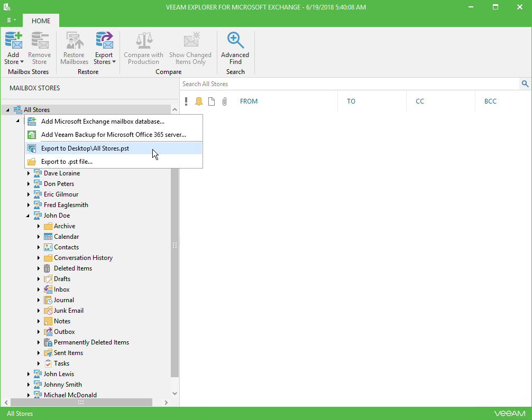
Task: Click the Journal folder icon
Action: click(x=48, y=300)
